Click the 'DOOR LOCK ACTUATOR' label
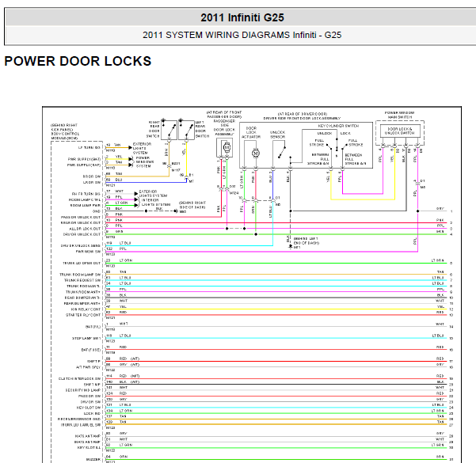 pyautogui.click(x=251, y=133)
